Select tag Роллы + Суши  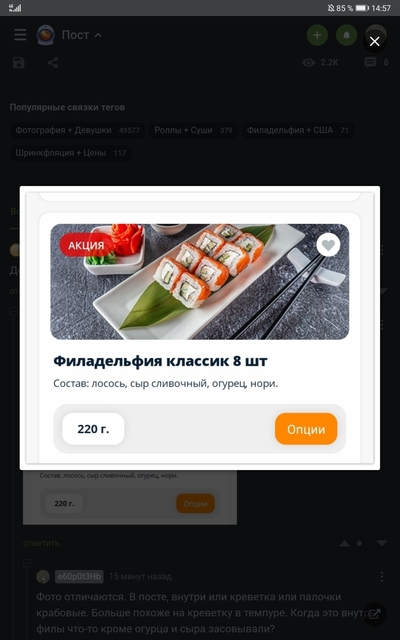pyautogui.click(x=193, y=131)
